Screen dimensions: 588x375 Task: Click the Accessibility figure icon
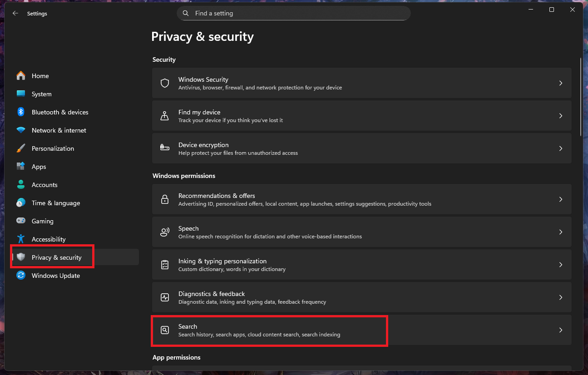pos(21,239)
